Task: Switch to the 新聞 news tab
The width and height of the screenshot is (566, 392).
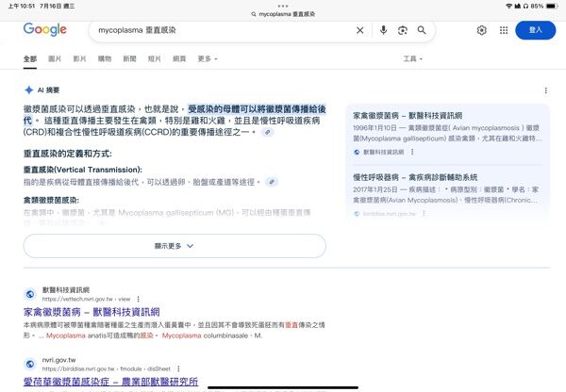Action: point(129,58)
